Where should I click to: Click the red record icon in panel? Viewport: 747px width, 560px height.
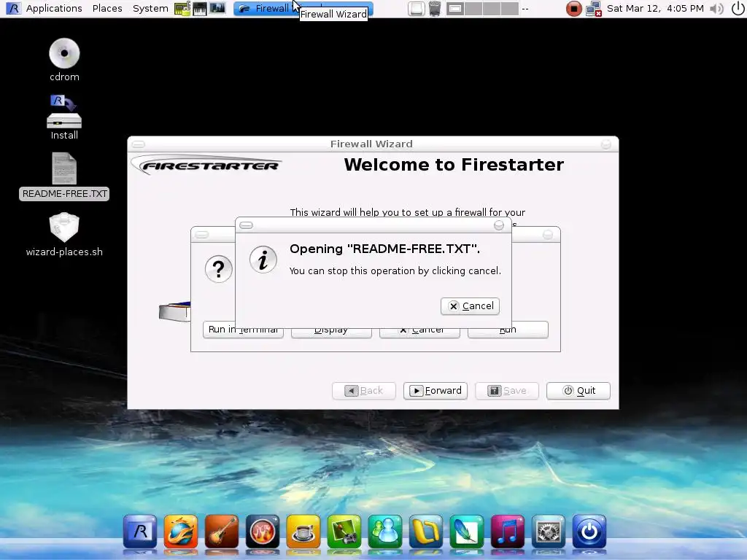(573, 9)
